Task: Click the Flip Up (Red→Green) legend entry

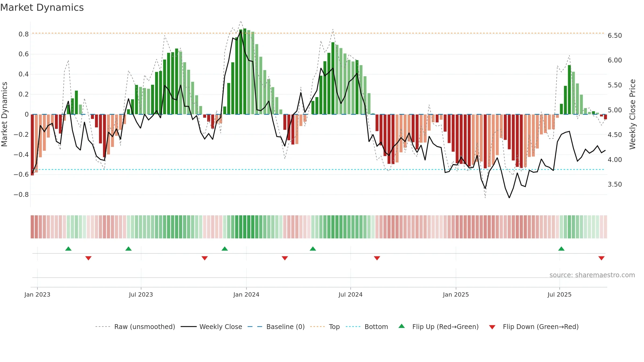Action: [439, 327]
